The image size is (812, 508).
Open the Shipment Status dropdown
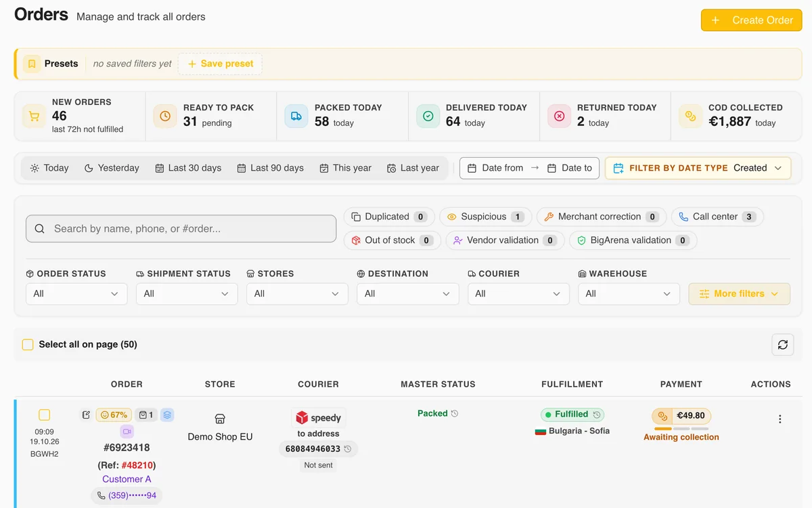pyautogui.click(x=187, y=293)
